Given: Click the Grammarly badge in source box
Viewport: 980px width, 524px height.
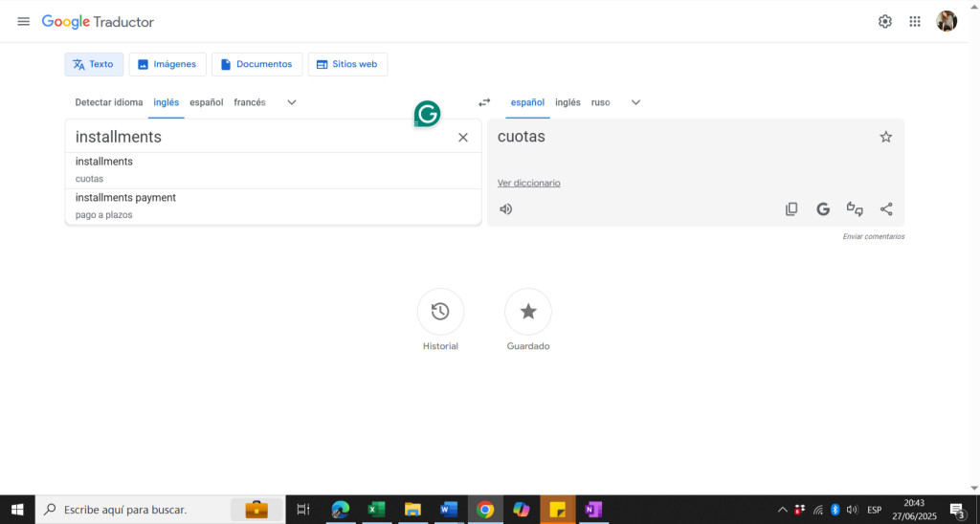Looking at the screenshot, I should pos(428,114).
